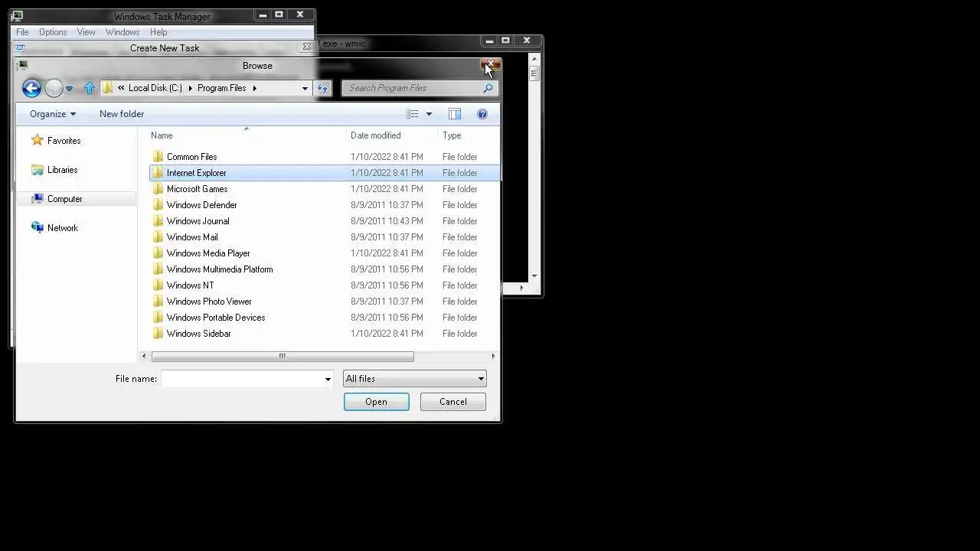This screenshot has height=551, width=980.
Task: Open the File name dropdown arrow
Action: point(328,379)
